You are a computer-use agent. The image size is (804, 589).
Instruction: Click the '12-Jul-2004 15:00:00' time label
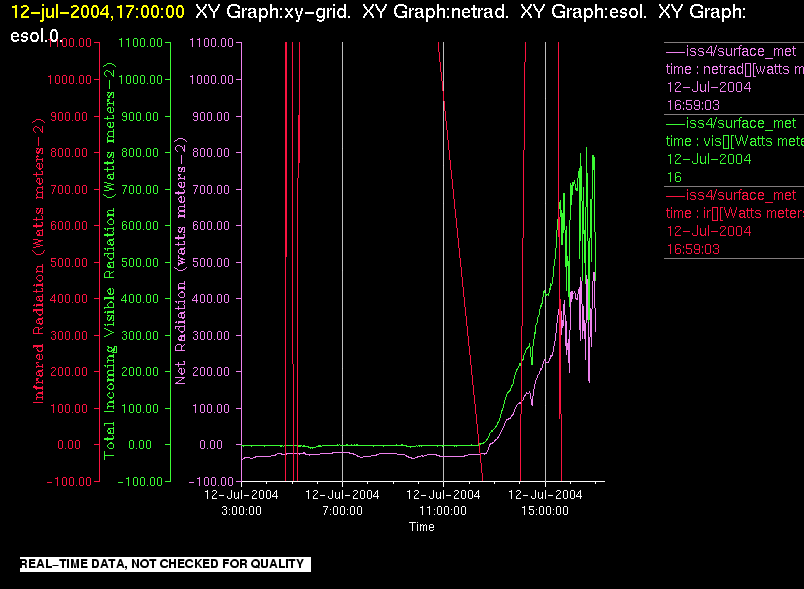tap(545, 502)
